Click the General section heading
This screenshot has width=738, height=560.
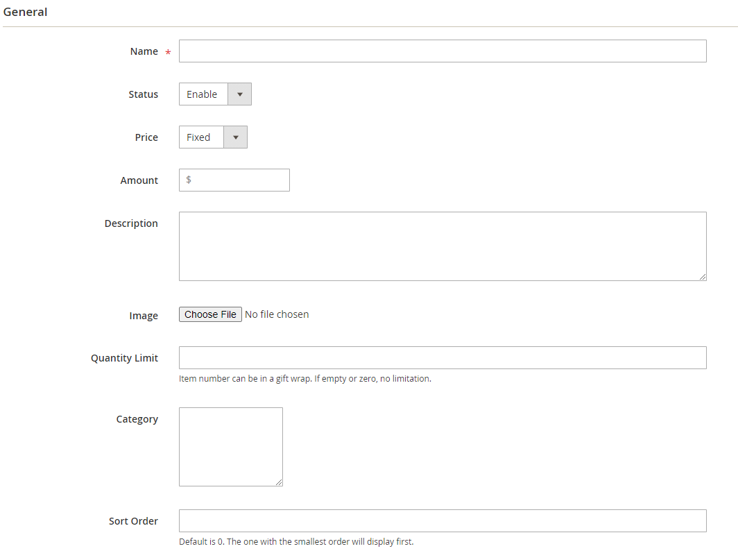point(26,12)
